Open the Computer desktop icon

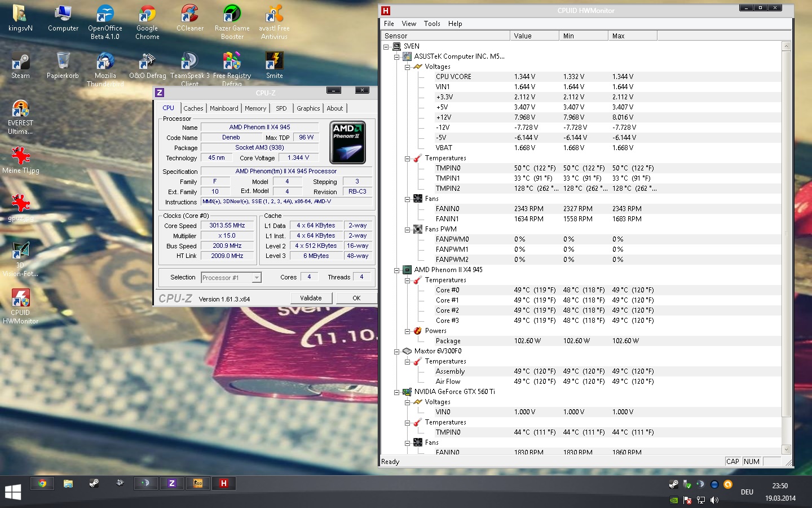coord(63,18)
